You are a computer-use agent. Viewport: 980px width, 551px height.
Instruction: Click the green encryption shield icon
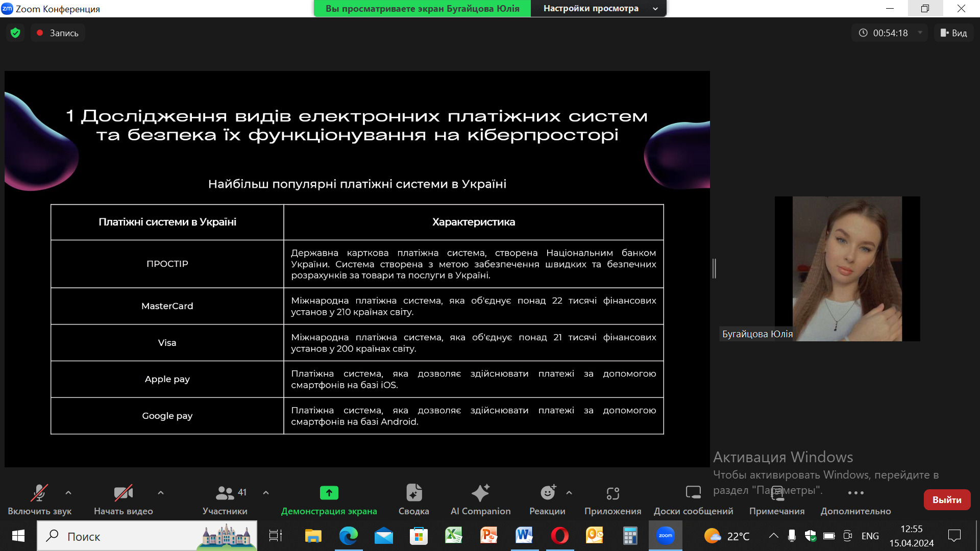coord(15,33)
